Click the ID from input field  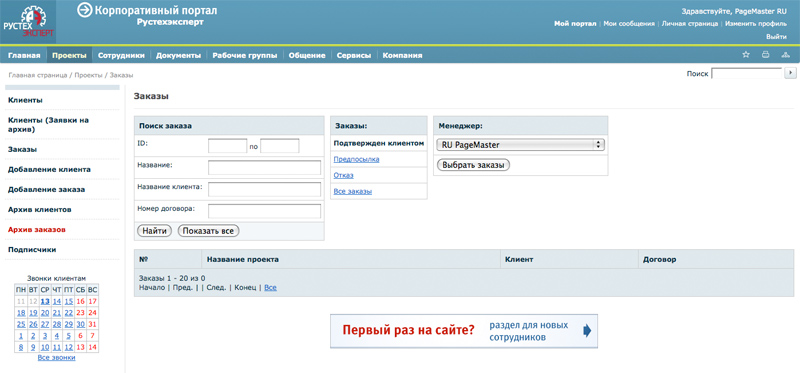tap(228, 146)
